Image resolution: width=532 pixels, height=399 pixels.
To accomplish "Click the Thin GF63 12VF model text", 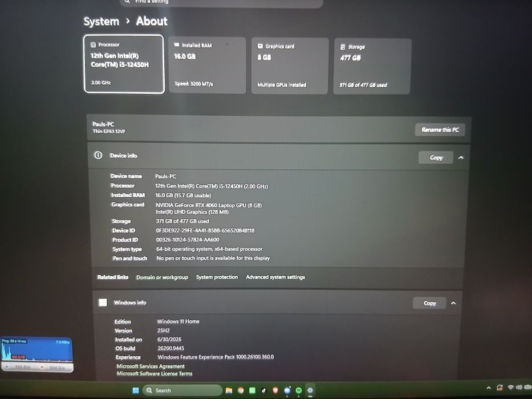I will pos(109,131).
